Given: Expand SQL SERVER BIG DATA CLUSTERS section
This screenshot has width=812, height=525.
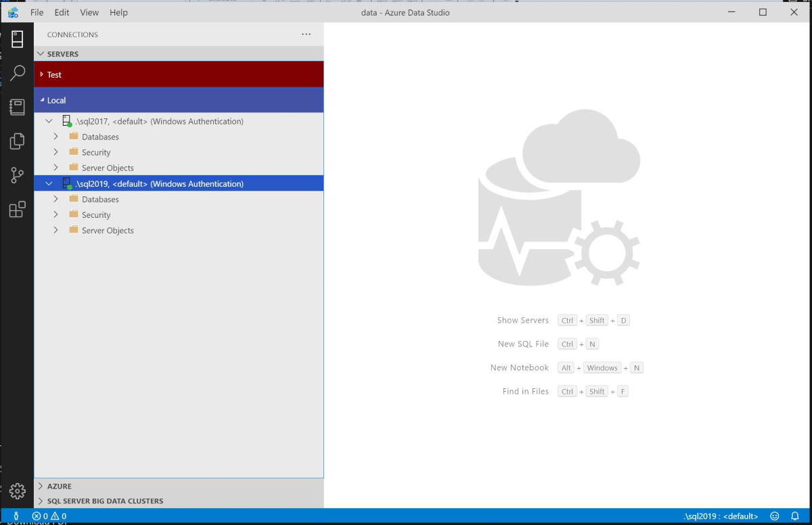Looking at the screenshot, I should tap(41, 501).
